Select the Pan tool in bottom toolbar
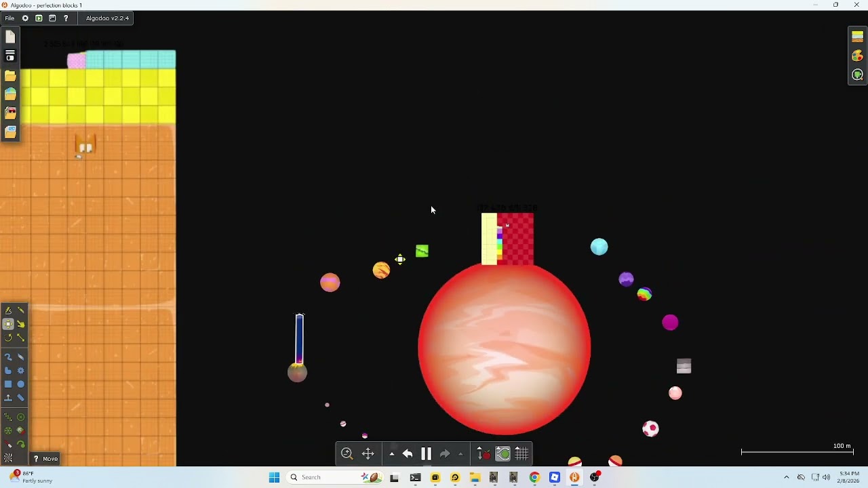Image resolution: width=868 pixels, height=488 pixels. (368, 454)
